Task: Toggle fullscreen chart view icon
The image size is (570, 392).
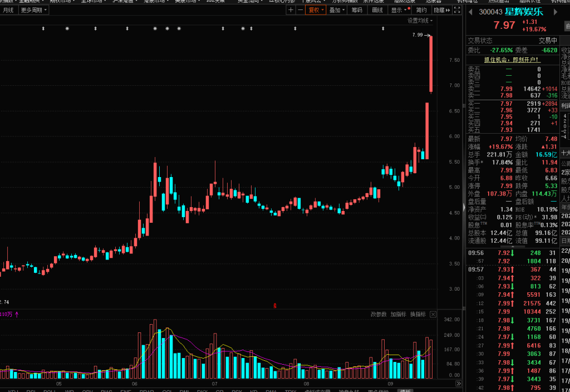Action: coord(458,10)
